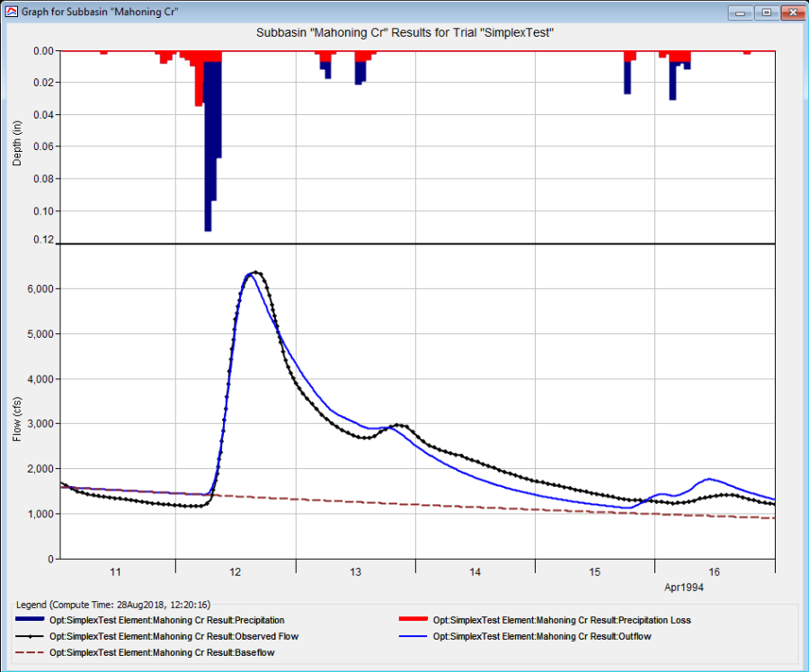
Task: Click the 6,000 flow axis tick label
Action: pyautogui.click(x=40, y=288)
